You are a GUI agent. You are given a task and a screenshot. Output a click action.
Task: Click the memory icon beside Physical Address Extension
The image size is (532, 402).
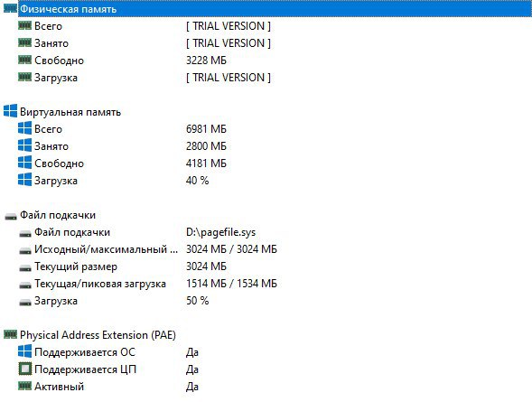(10, 335)
